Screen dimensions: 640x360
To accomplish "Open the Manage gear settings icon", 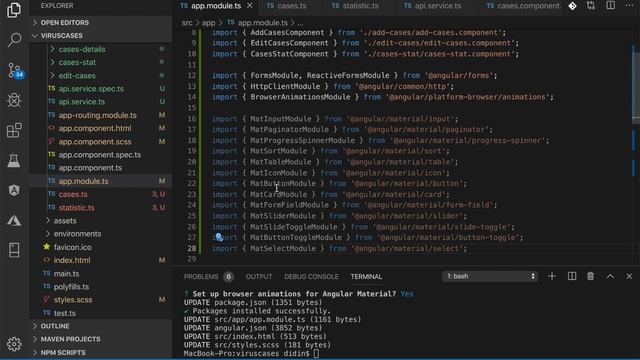I will pyautogui.click(x=14, y=344).
